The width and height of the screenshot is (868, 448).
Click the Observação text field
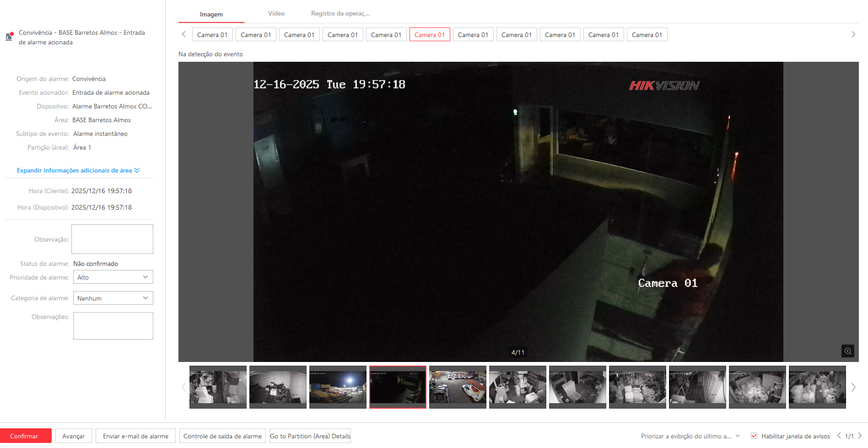112,239
